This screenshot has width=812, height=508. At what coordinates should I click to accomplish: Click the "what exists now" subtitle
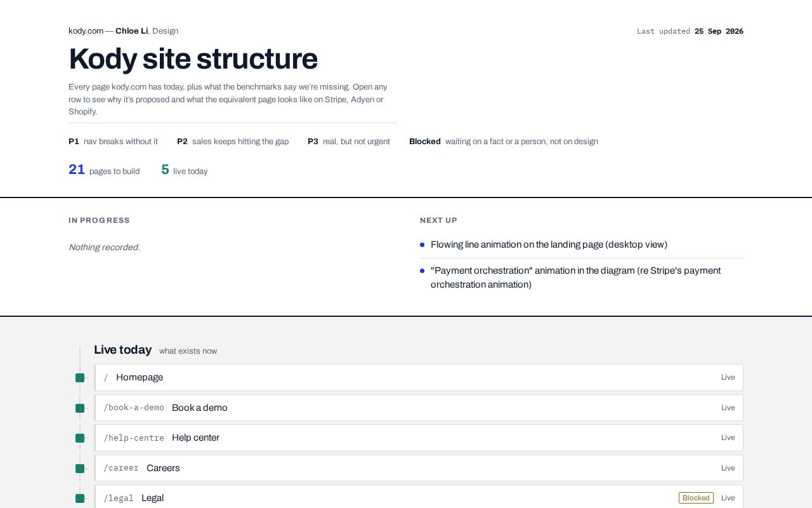tap(188, 351)
